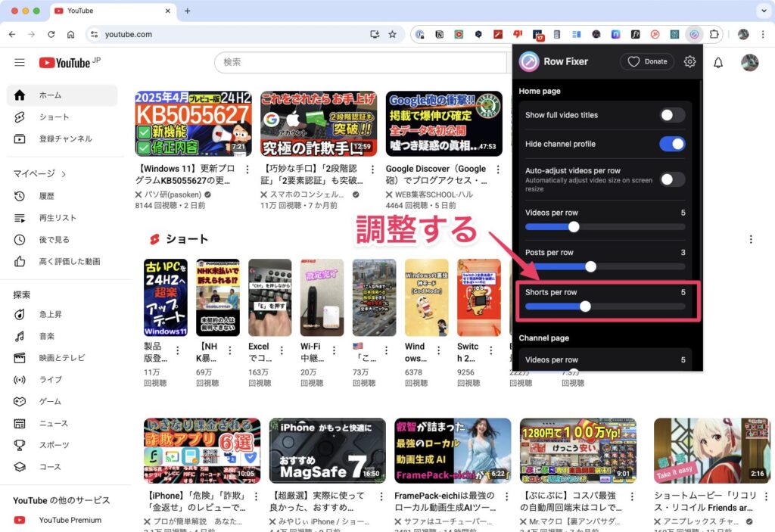
Task: Click the browser forward arrow
Action: pos(32,34)
